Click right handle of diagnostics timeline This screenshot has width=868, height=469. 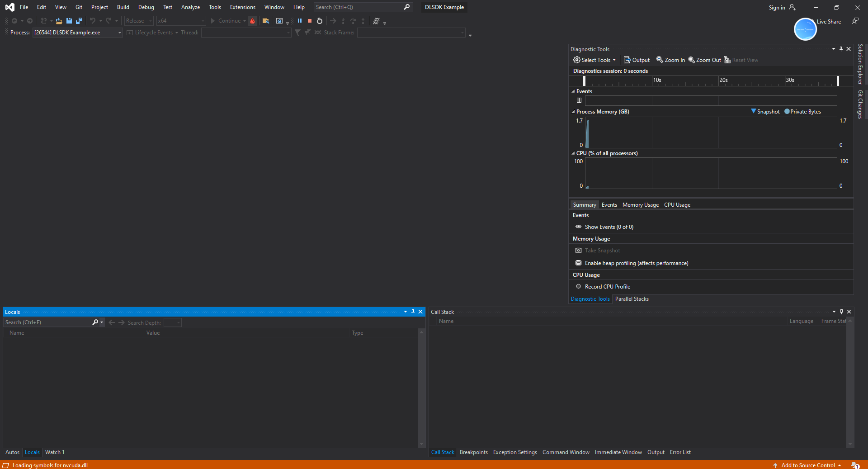click(838, 81)
